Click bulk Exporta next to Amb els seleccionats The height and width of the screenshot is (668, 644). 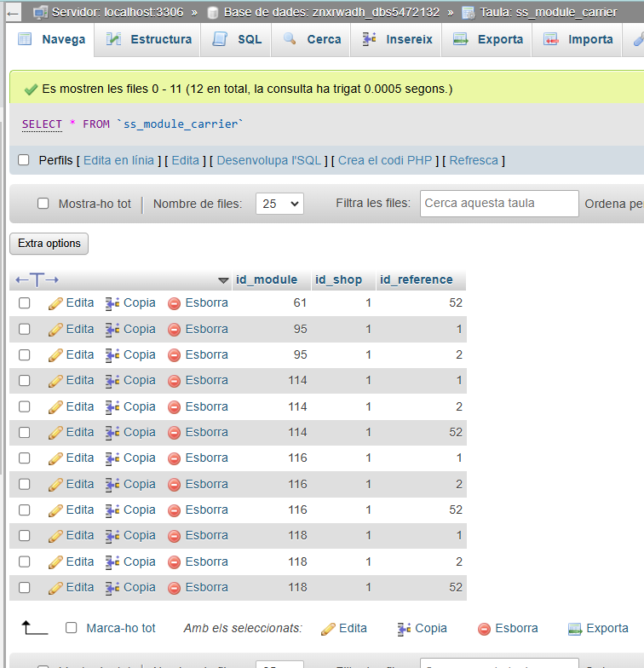(598, 629)
